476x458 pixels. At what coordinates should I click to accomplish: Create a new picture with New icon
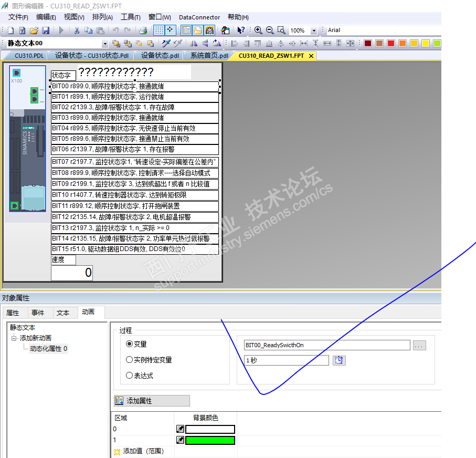pos(11,30)
